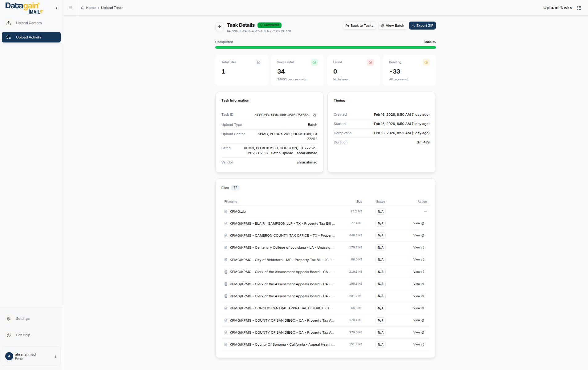The height and width of the screenshot is (370, 588).
Task: Click the green completed progress bar
Action: coord(325,47)
